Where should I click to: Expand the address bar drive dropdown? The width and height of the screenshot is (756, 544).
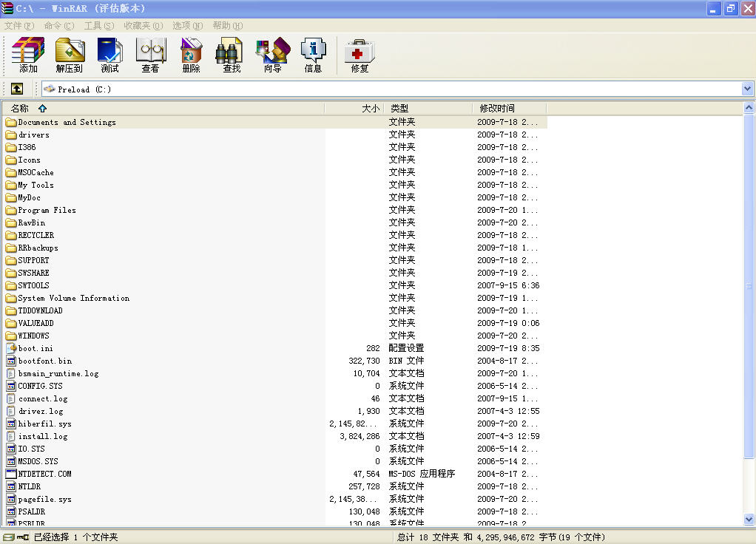(747, 89)
